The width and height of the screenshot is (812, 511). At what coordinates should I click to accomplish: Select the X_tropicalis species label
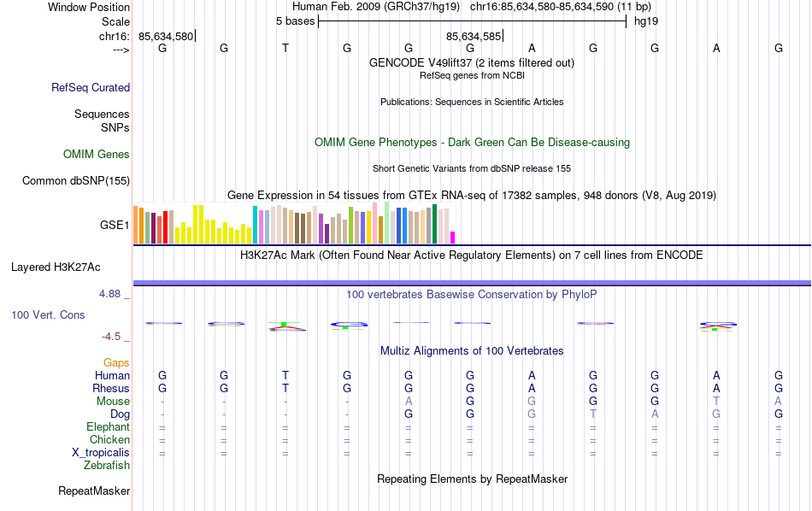pyautogui.click(x=101, y=453)
